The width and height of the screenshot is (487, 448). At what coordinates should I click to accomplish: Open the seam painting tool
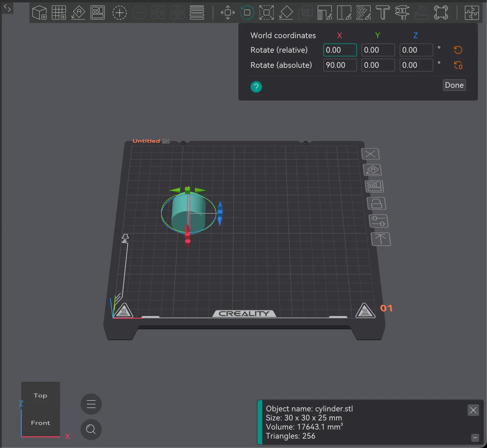pyautogui.click(x=344, y=13)
